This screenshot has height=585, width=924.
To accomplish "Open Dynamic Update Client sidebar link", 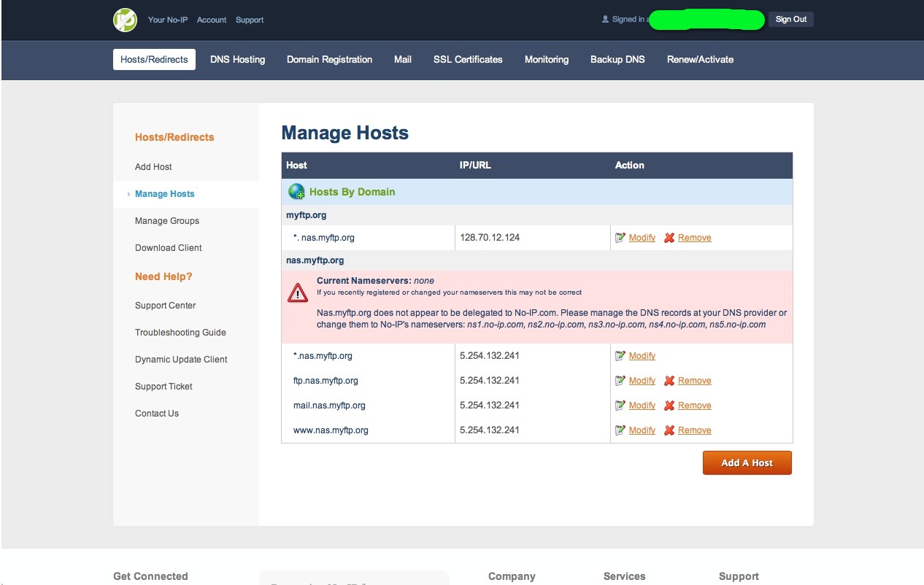I will click(181, 360).
